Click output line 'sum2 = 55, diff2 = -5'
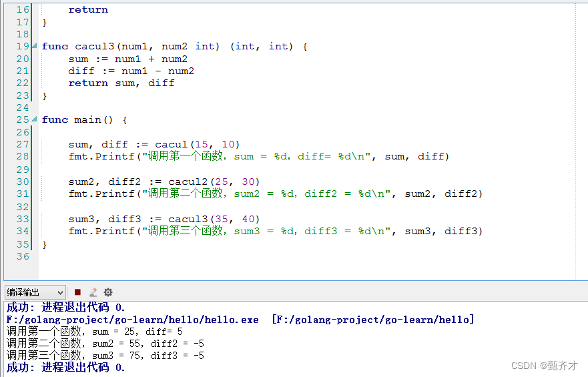The height and width of the screenshot is (377, 588). [105, 343]
